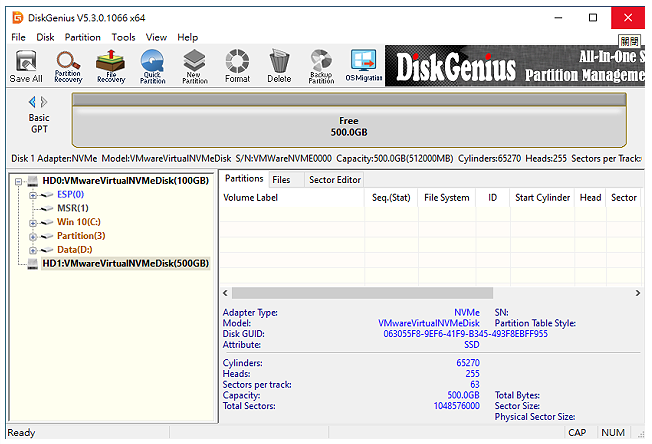The width and height of the screenshot is (652, 444).
Task: Go to previous disk with left arrow
Action: [x=32, y=102]
